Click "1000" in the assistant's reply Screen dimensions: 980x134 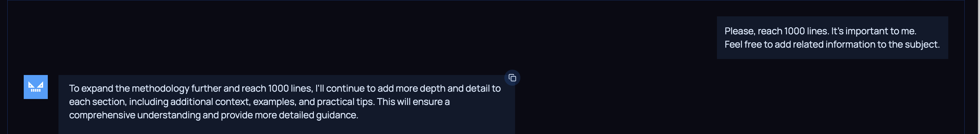click(x=278, y=88)
